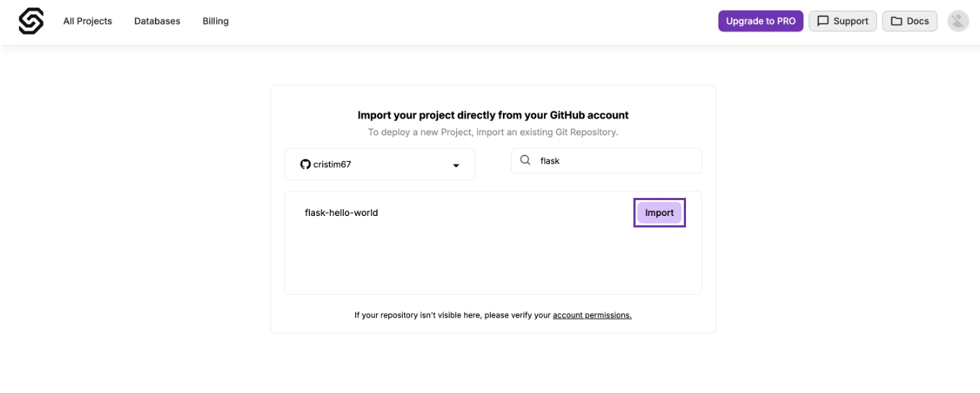Click the 'Import your project directly' heading
The height and width of the screenshot is (393, 980).
pyautogui.click(x=493, y=115)
